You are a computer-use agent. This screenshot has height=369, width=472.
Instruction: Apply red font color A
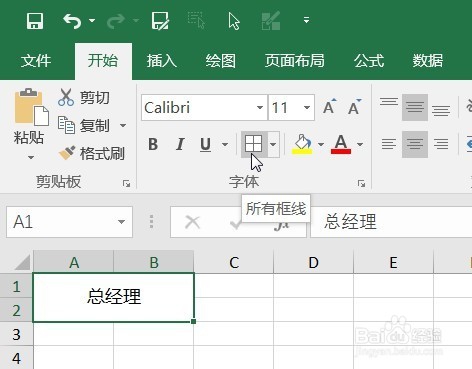pyautogui.click(x=341, y=144)
